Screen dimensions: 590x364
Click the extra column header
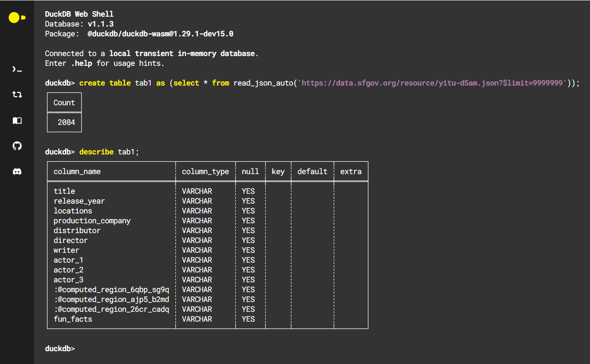351,172
